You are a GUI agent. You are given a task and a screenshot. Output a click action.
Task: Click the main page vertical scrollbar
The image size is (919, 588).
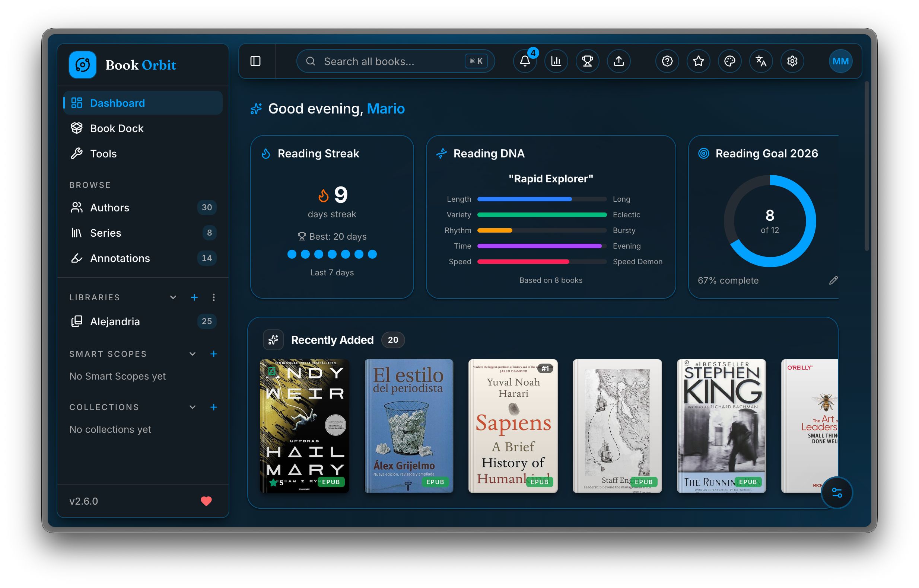(866, 166)
